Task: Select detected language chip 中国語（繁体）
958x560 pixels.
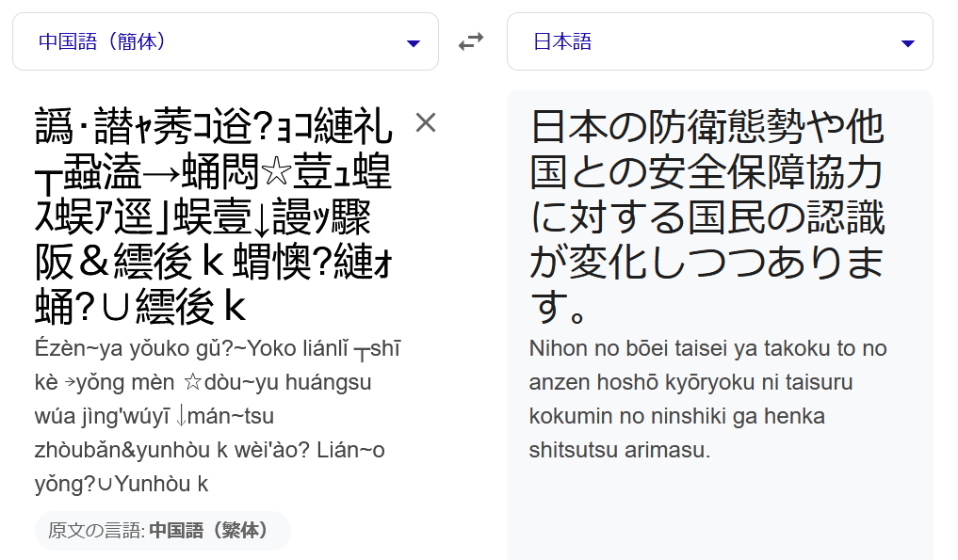Action: tap(163, 530)
